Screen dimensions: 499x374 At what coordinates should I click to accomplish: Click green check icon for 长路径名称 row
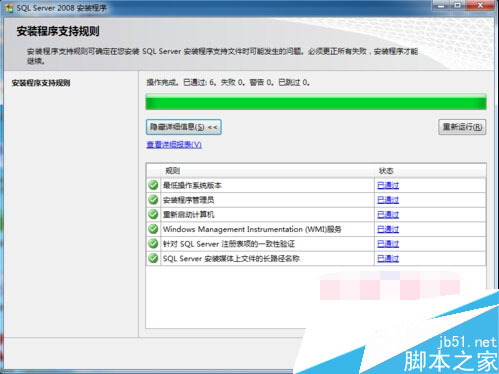(153, 258)
